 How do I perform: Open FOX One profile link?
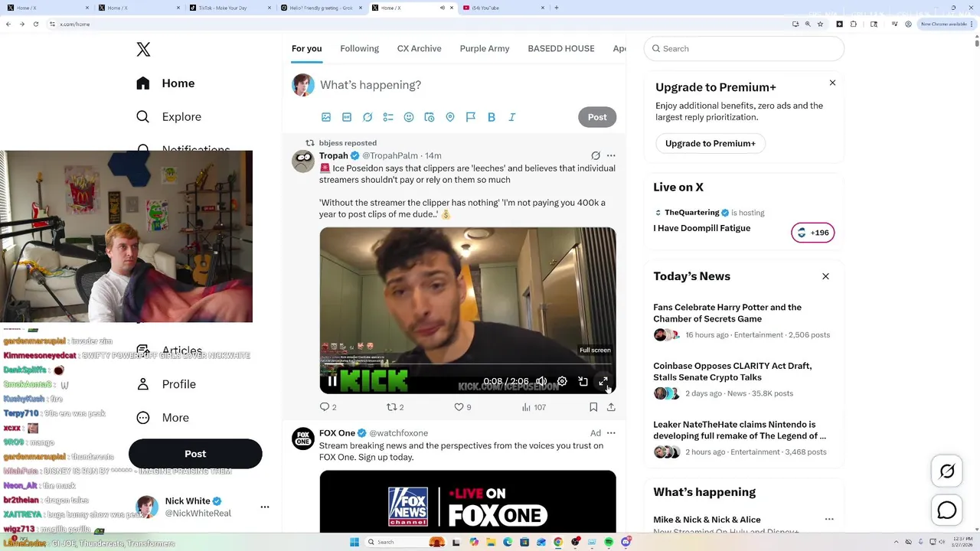tap(337, 433)
